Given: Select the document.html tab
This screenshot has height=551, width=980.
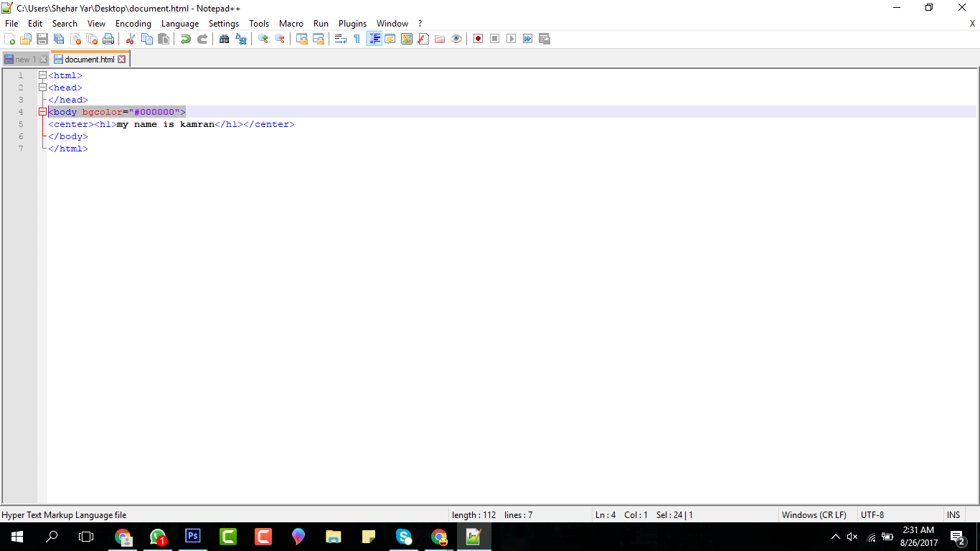Looking at the screenshot, I should coord(89,60).
